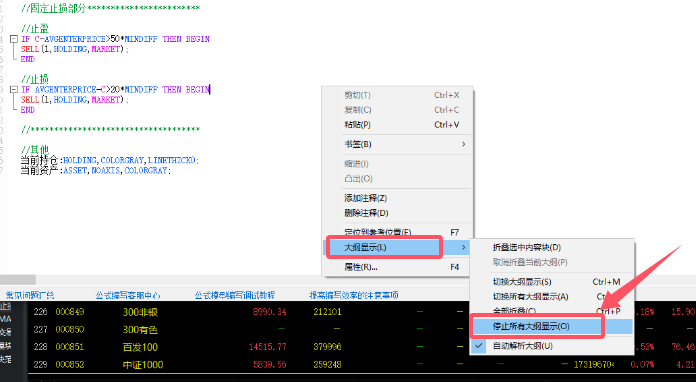Select 删除注释(D) in the context menu
The image size is (696, 382).
(x=398, y=213)
